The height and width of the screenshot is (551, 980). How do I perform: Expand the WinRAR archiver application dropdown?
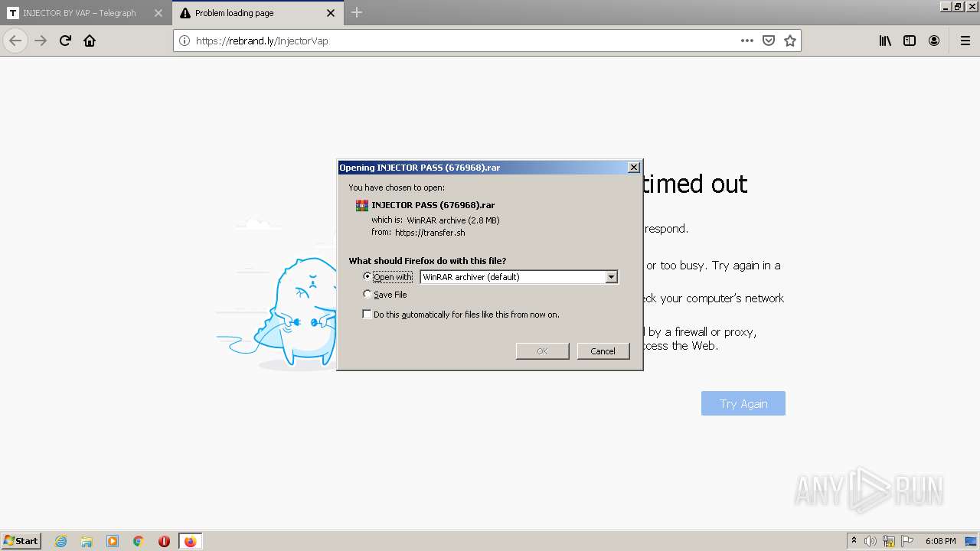(x=611, y=277)
